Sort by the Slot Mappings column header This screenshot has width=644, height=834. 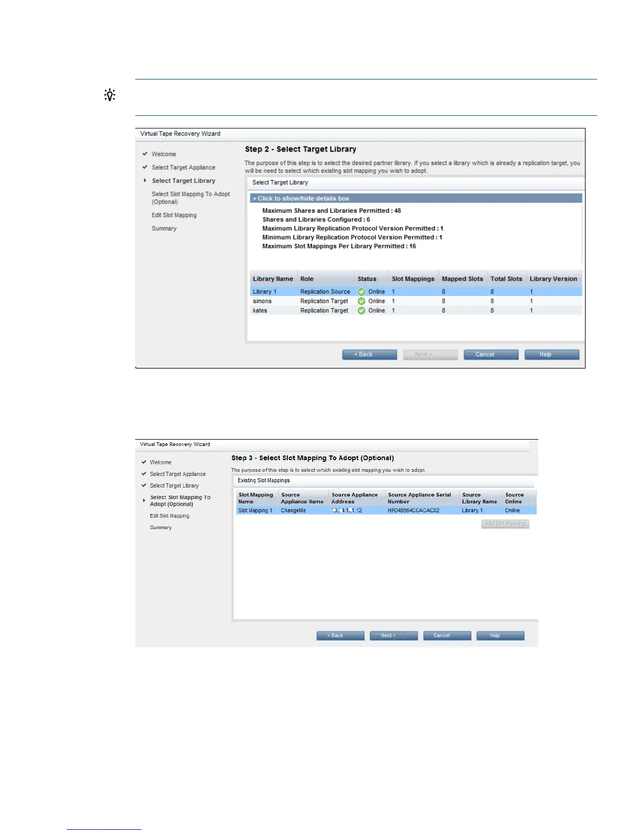413,279
